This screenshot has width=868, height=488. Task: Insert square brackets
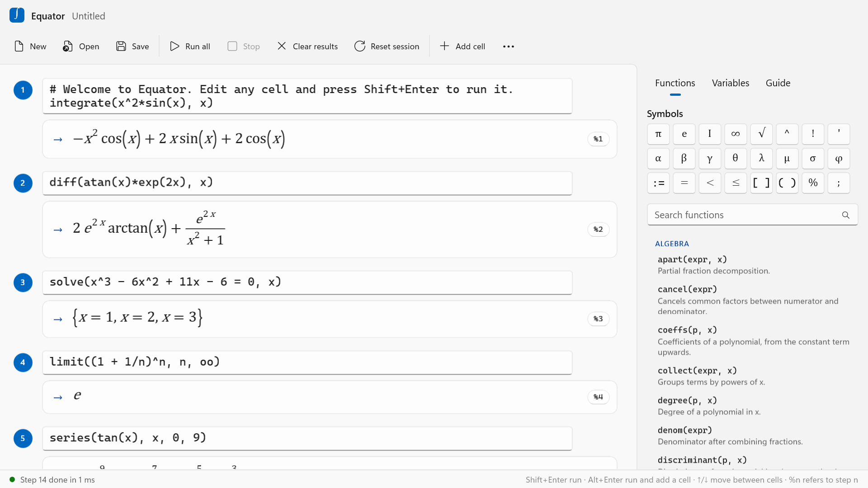(x=761, y=183)
